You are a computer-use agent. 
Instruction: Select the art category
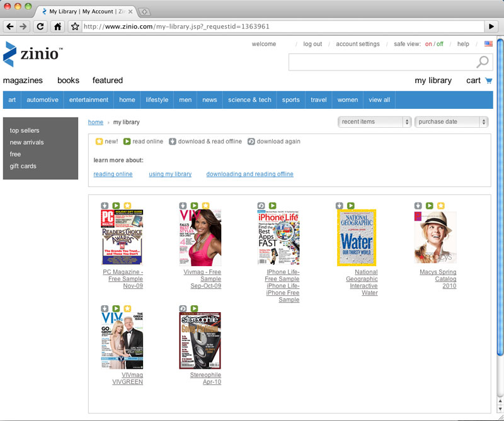pyautogui.click(x=12, y=100)
